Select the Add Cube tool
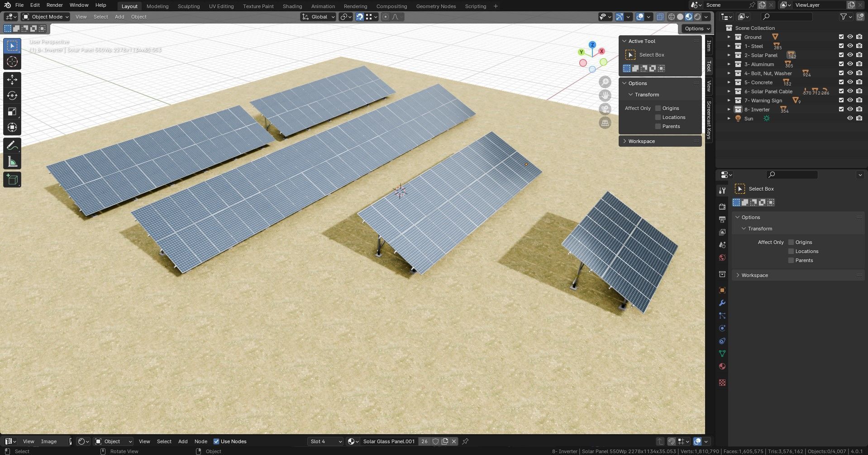The image size is (868, 455). point(12,180)
